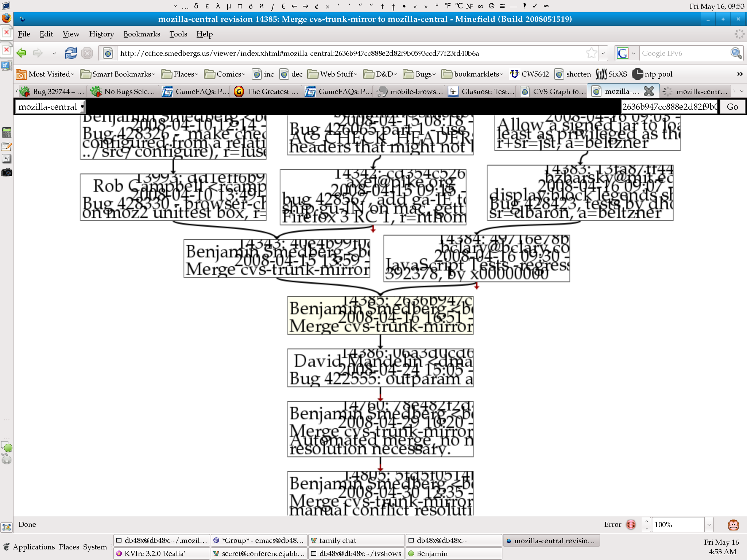Switch to the family chat window

point(356,541)
